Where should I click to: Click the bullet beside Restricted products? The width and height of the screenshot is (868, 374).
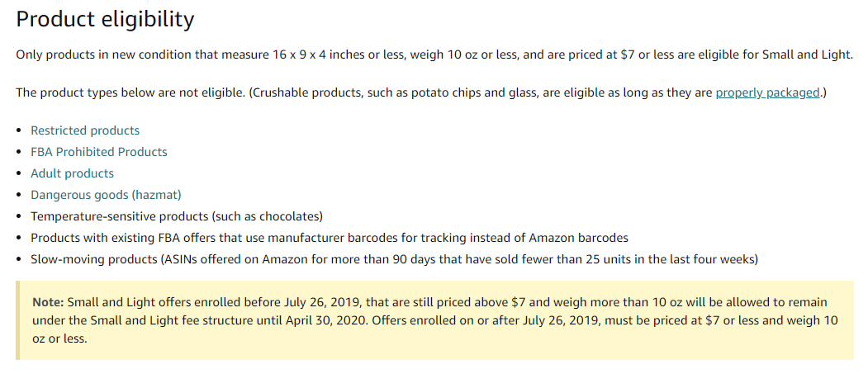point(19,130)
